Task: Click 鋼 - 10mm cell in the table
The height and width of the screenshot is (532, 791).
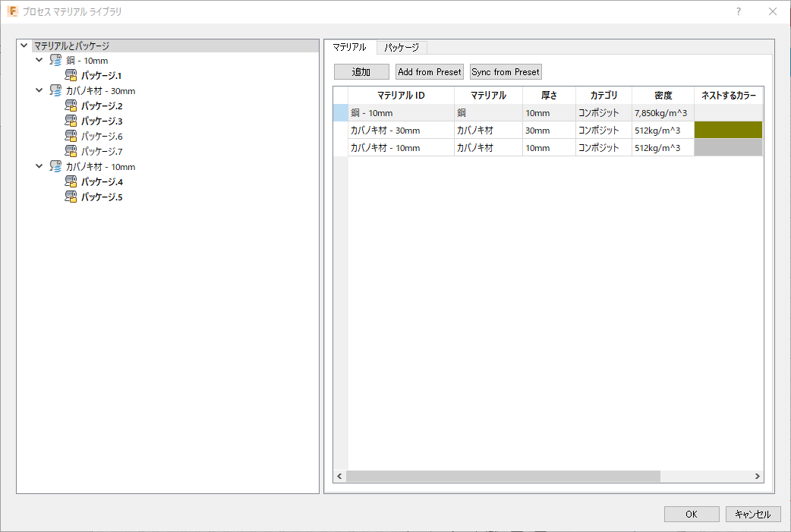Action: click(x=401, y=113)
